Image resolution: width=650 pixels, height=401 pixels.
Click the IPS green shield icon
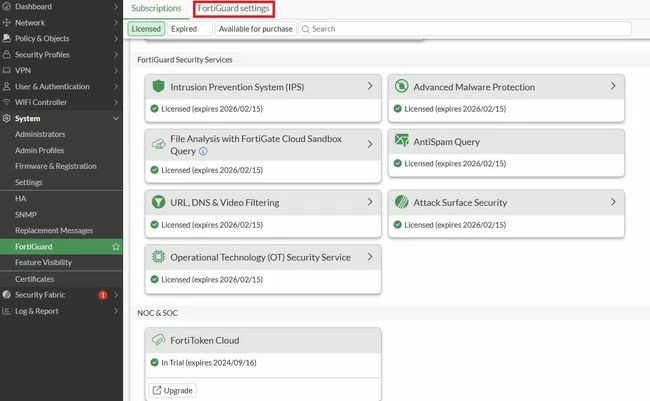coord(158,86)
